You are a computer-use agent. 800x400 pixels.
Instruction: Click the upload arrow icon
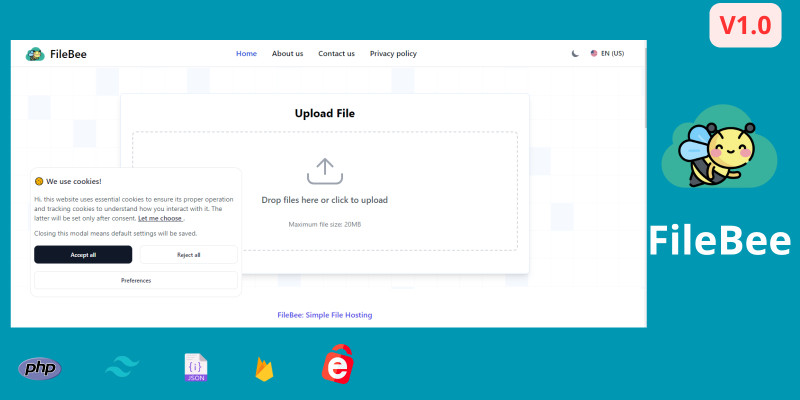pos(324,171)
